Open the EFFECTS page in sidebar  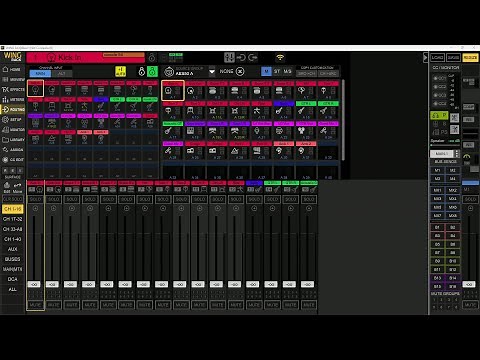[x=12, y=89]
